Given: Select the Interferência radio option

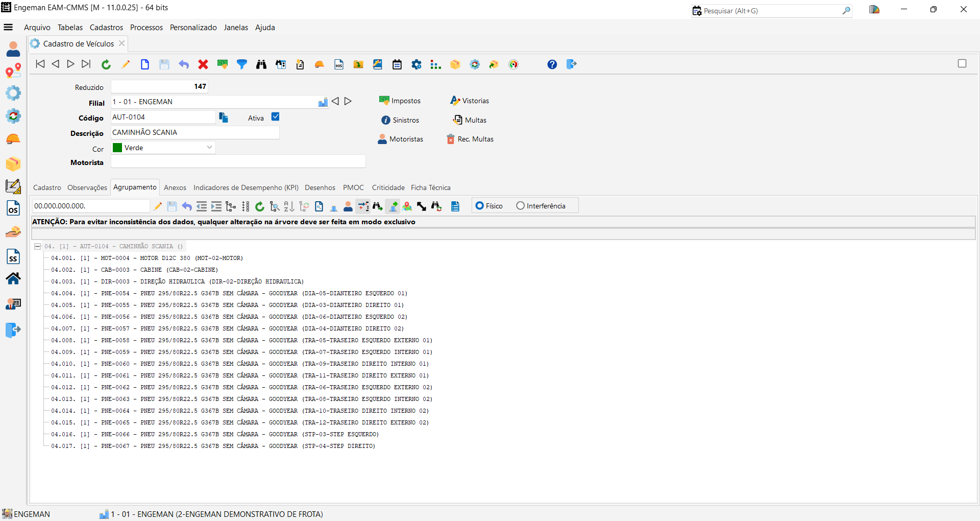Looking at the screenshot, I should tap(521, 206).
